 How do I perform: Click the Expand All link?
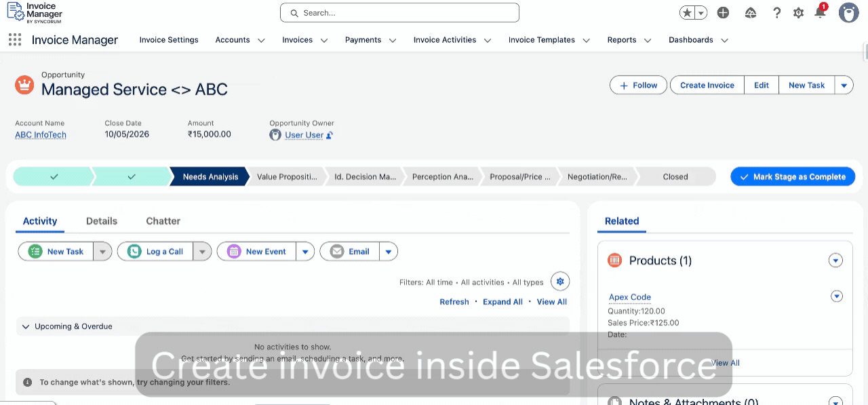[x=502, y=302]
